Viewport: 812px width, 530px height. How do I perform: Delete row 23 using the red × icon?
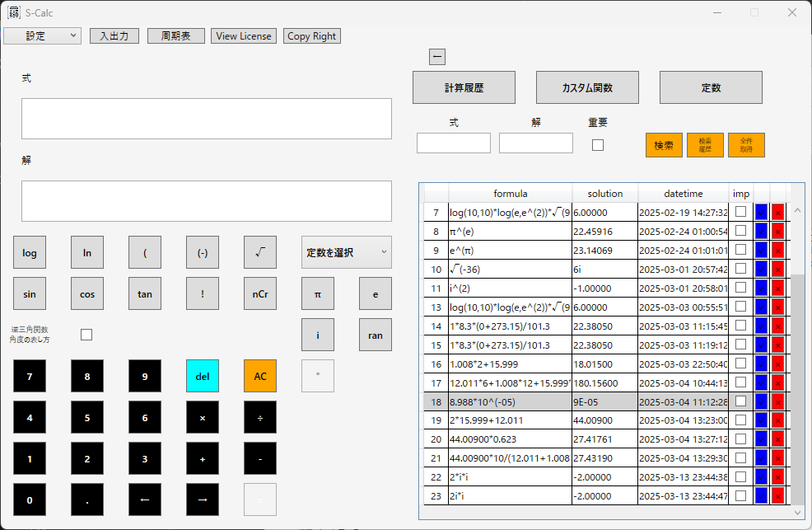(777, 495)
